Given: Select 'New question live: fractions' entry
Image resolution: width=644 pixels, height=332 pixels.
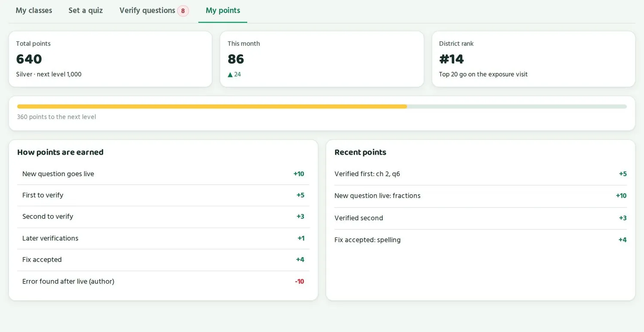Looking at the screenshot, I should coord(480,196).
